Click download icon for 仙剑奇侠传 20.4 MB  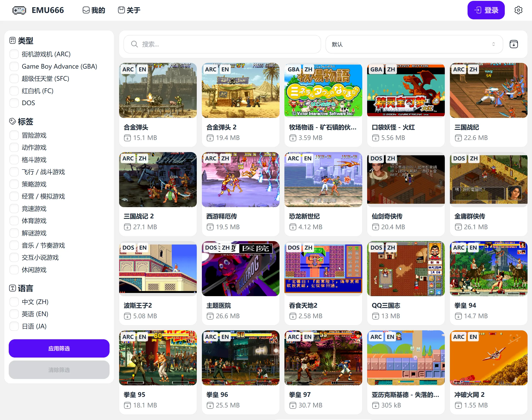point(375,227)
